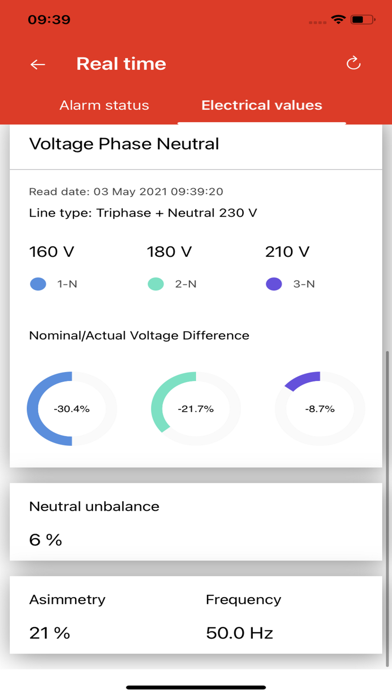Viewport: 392px width, 696px height.
Task: Tap the Voltage Phase Neutral heading
Action: pos(124,144)
